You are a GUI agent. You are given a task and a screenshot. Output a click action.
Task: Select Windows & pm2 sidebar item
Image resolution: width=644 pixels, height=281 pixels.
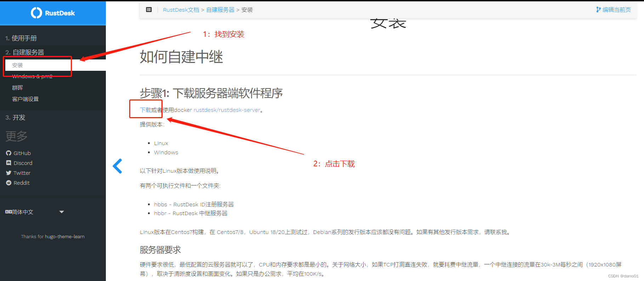32,76
